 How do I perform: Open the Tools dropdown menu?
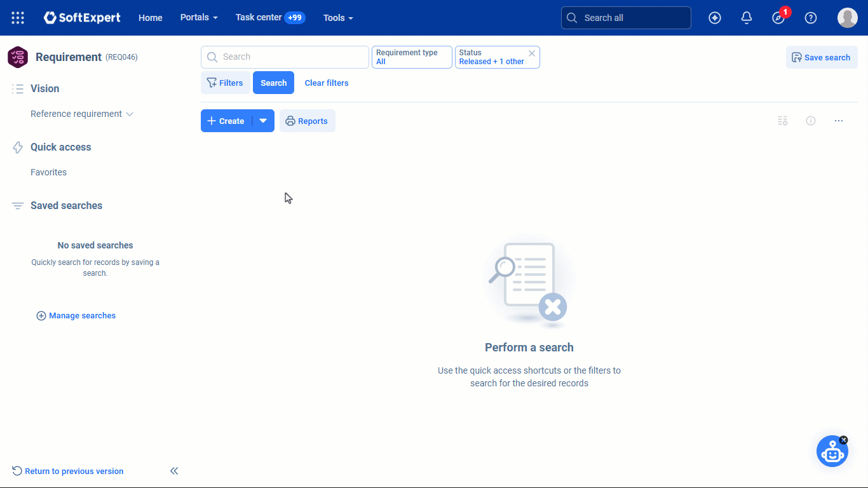click(x=338, y=18)
